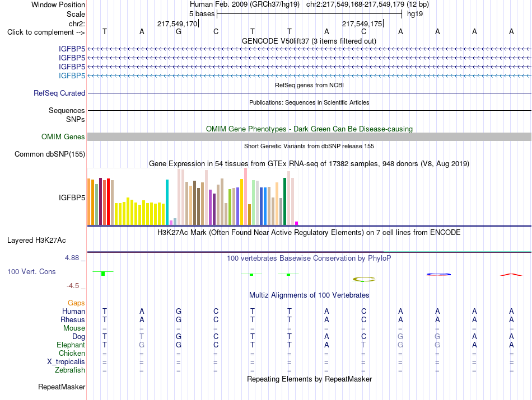Click Short Genetic Variants dbSNP 155 title
Viewport: 532px width, 400px height.
point(309,146)
